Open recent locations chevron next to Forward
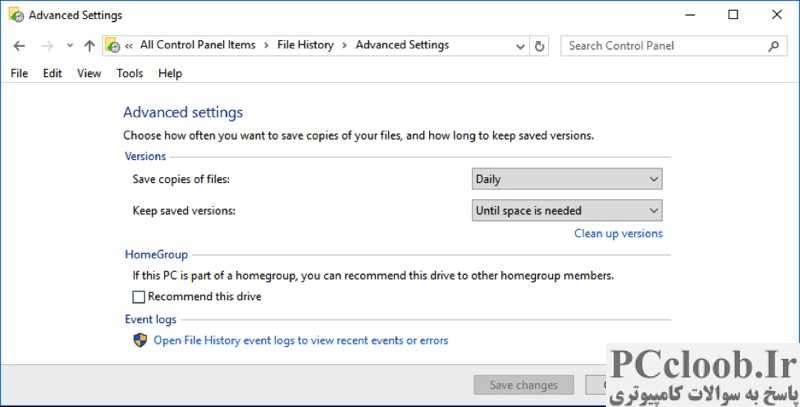 click(70, 46)
